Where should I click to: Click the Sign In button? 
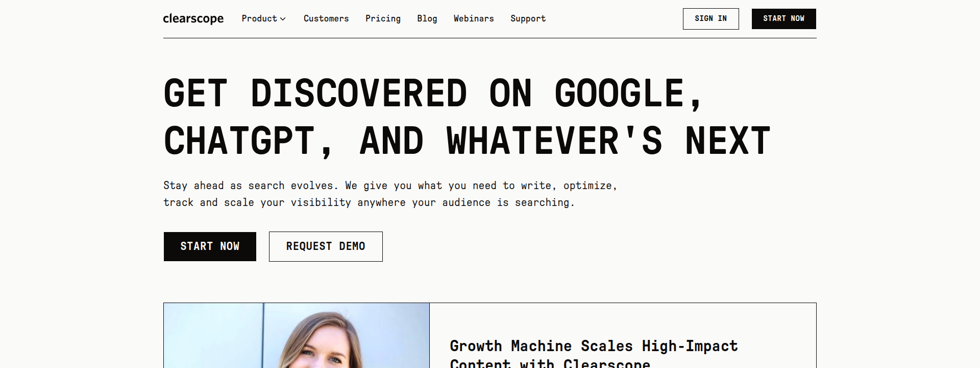point(710,19)
